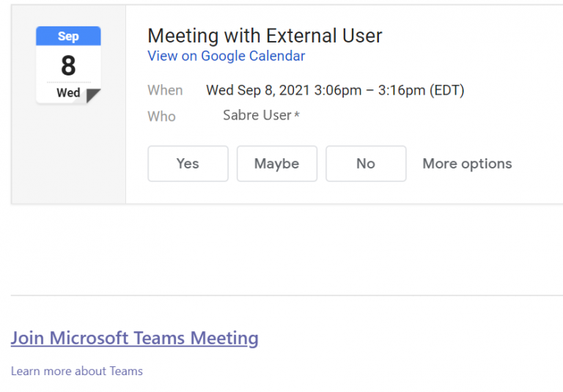Click the calendar date icon showing Sep 8
Viewport: 563px width, 392px height.
tap(68, 66)
